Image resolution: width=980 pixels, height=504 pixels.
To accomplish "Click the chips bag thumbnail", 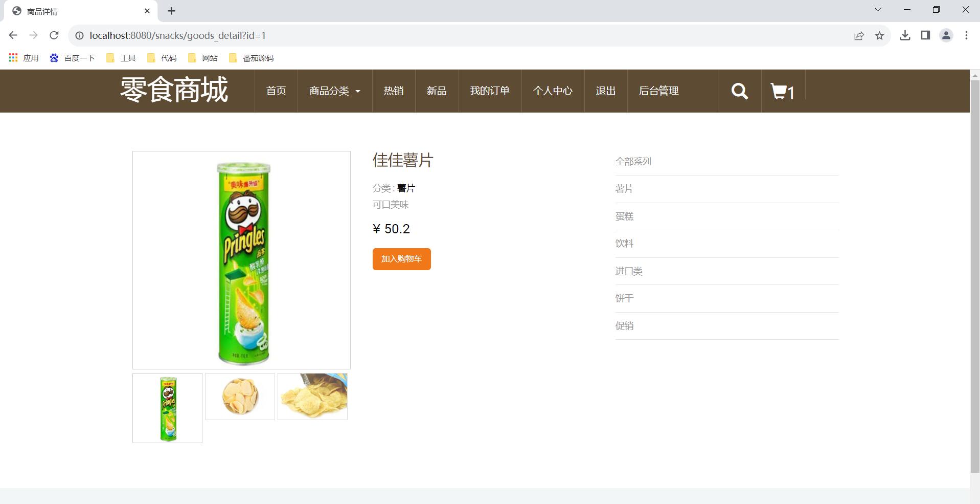I will tap(312, 397).
